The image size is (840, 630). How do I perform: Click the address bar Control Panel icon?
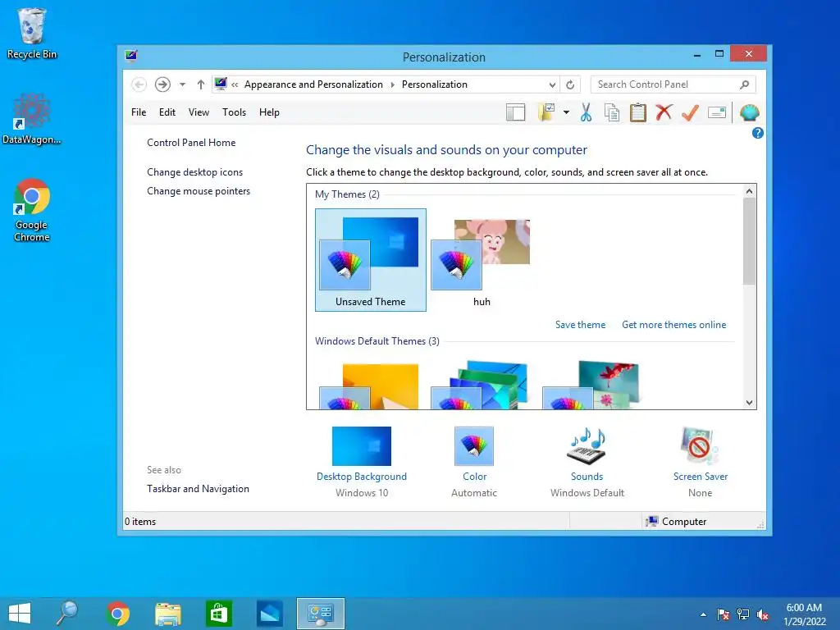221,84
